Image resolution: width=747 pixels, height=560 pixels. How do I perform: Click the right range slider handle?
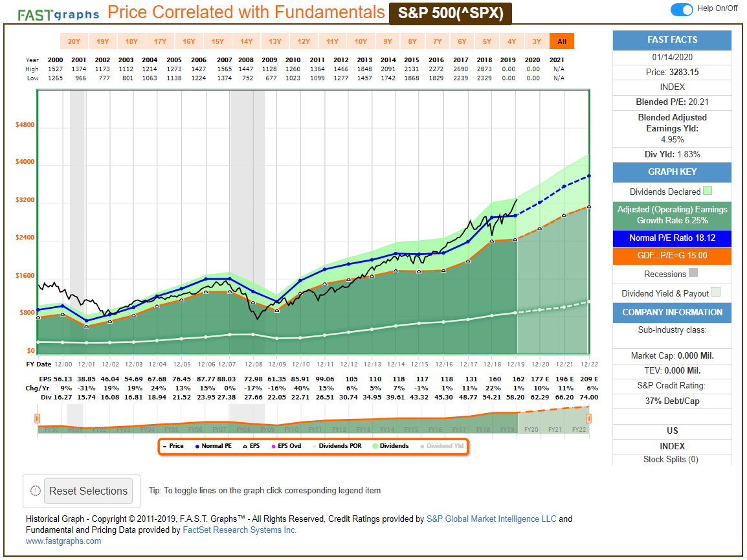589,418
